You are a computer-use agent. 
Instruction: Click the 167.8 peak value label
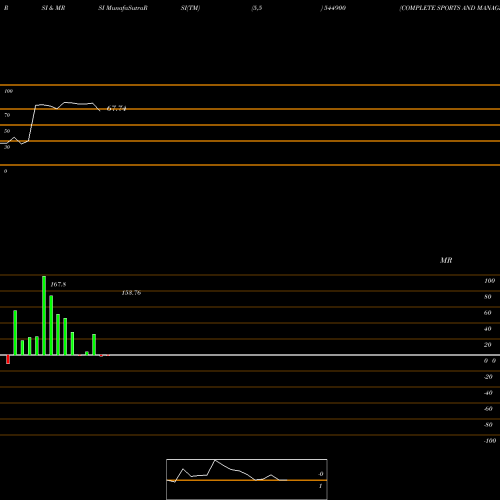[x=58, y=284]
